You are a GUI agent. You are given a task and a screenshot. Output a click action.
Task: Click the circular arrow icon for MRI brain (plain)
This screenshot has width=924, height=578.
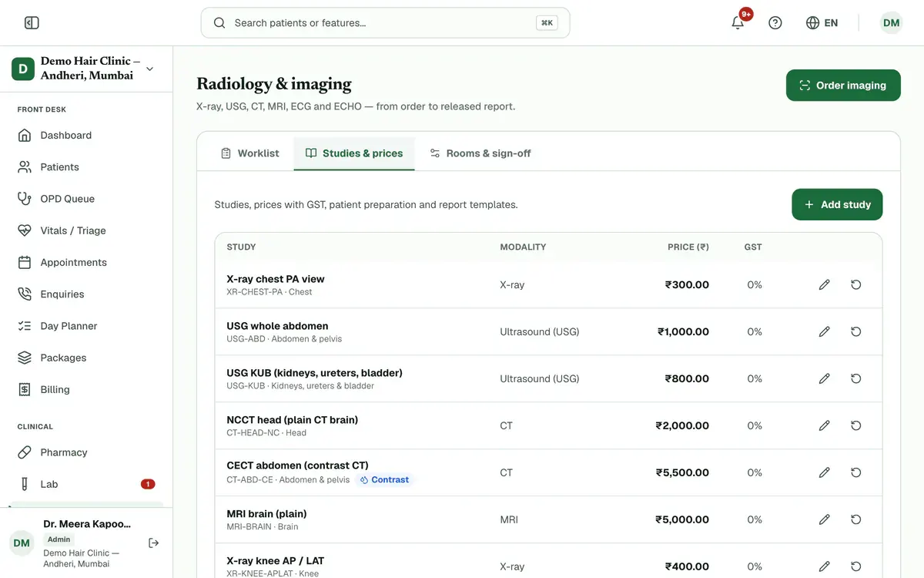tap(856, 520)
